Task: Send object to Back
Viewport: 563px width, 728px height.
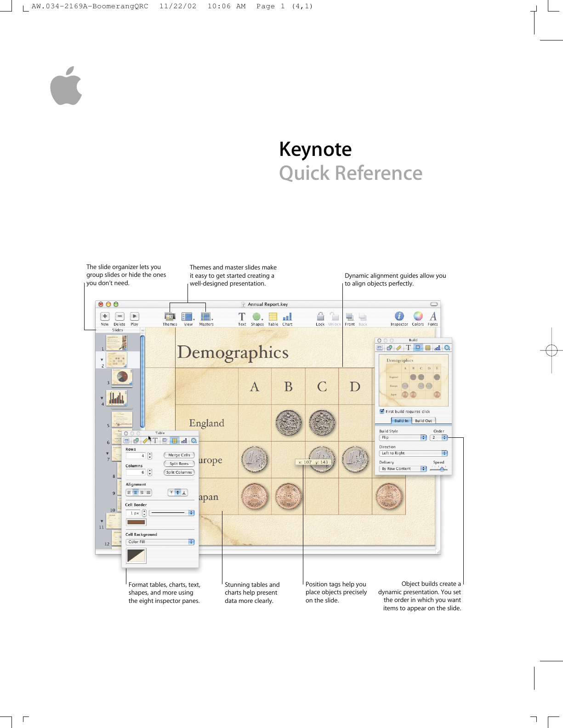Action: coord(363,317)
